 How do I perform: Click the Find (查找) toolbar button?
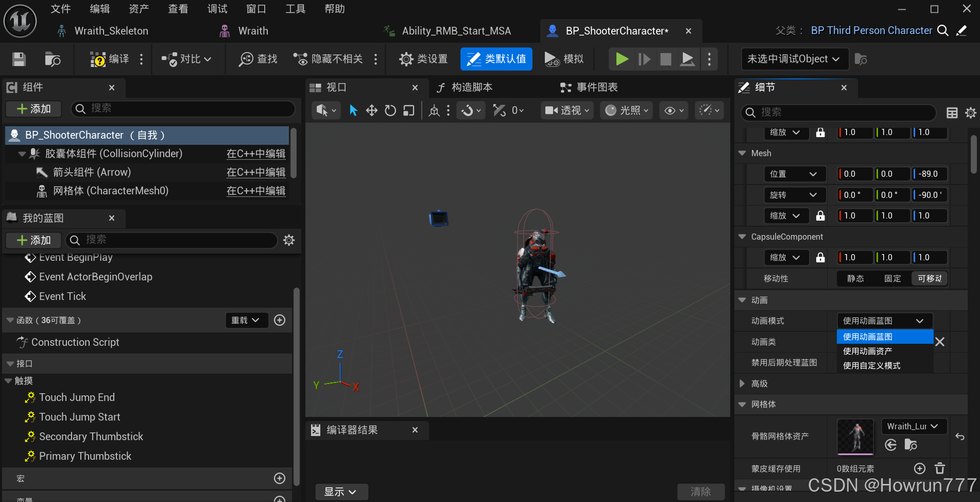pyautogui.click(x=258, y=59)
